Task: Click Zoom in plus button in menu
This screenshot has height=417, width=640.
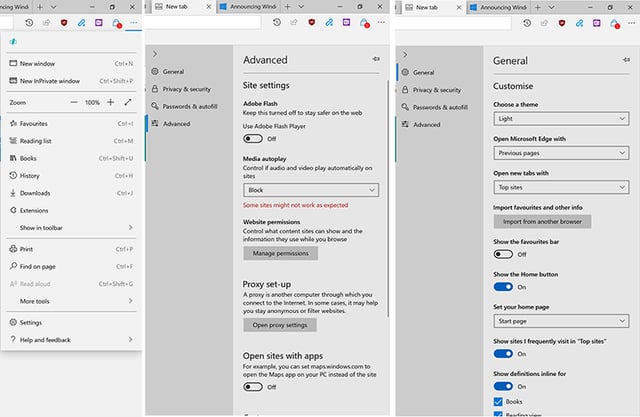Action: (110, 102)
